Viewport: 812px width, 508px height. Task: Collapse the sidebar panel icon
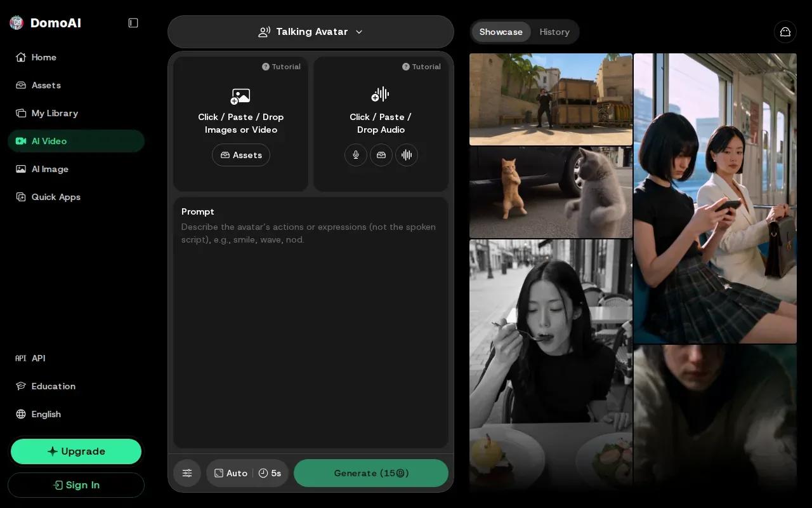[x=133, y=23]
